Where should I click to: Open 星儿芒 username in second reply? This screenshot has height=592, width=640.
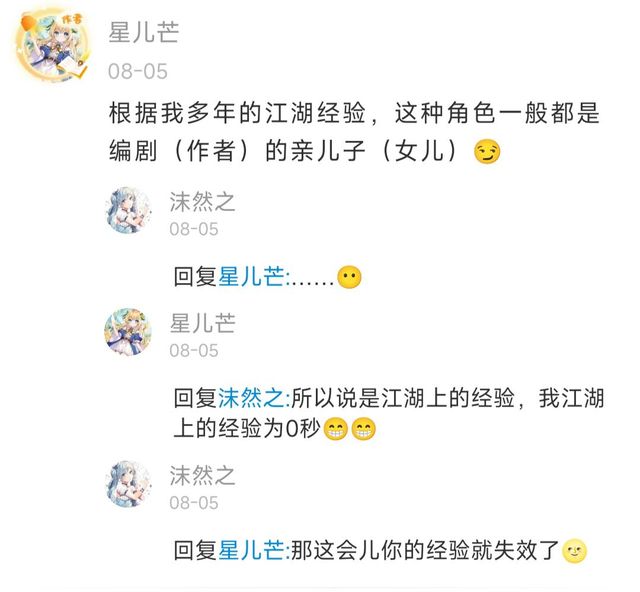click(x=202, y=323)
